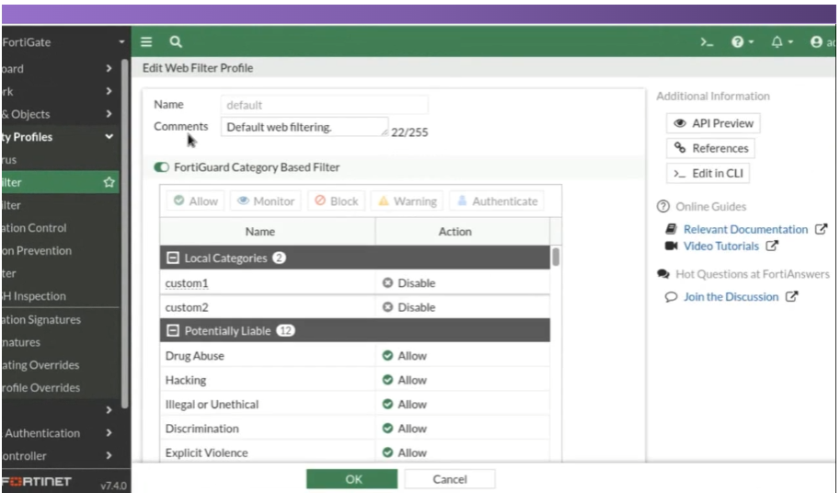Set selected category action to Monitor

266,201
